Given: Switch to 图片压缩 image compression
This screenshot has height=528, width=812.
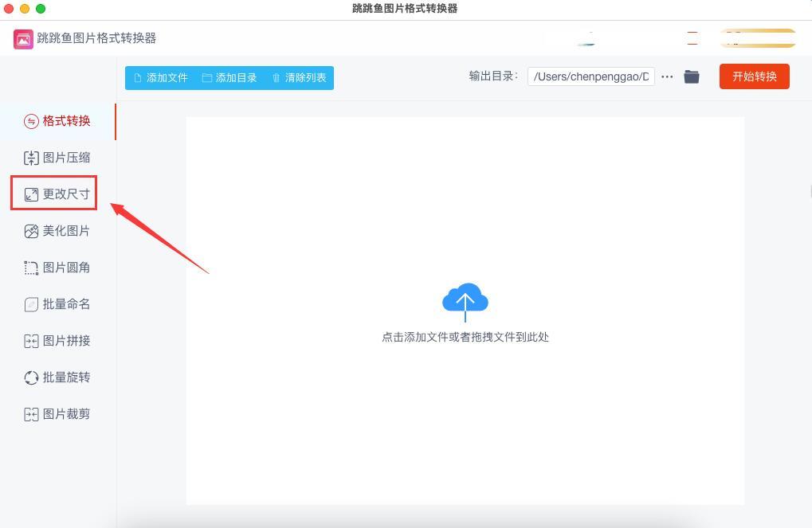Looking at the screenshot, I should point(57,158).
